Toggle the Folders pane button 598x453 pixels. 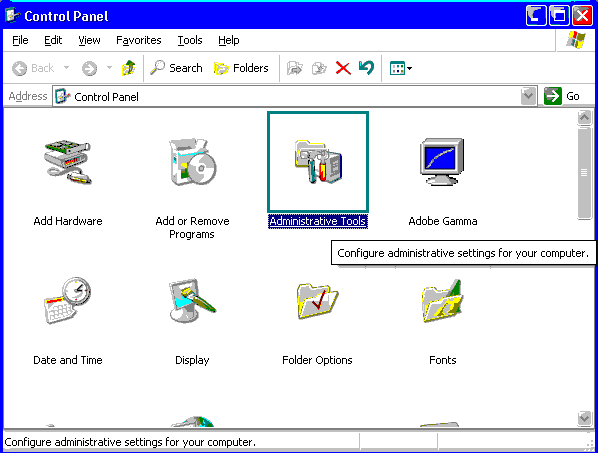click(x=241, y=68)
